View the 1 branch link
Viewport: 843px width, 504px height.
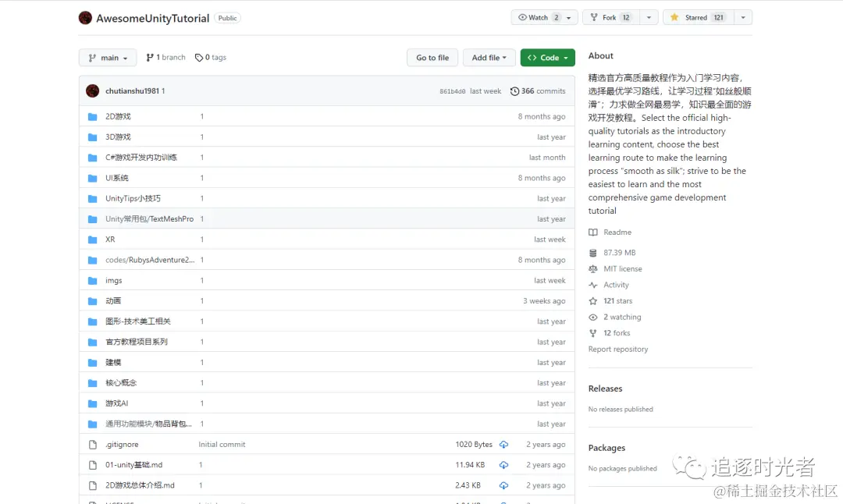pos(165,58)
